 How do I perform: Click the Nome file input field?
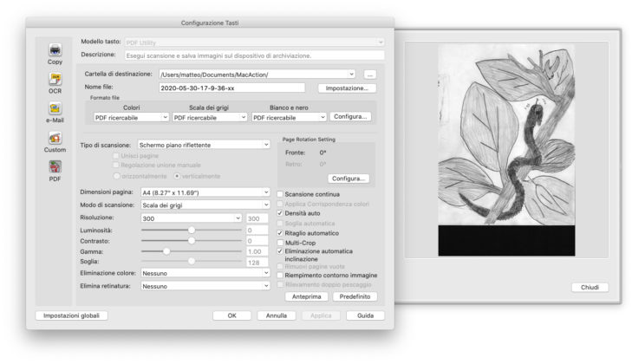click(232, 88)
